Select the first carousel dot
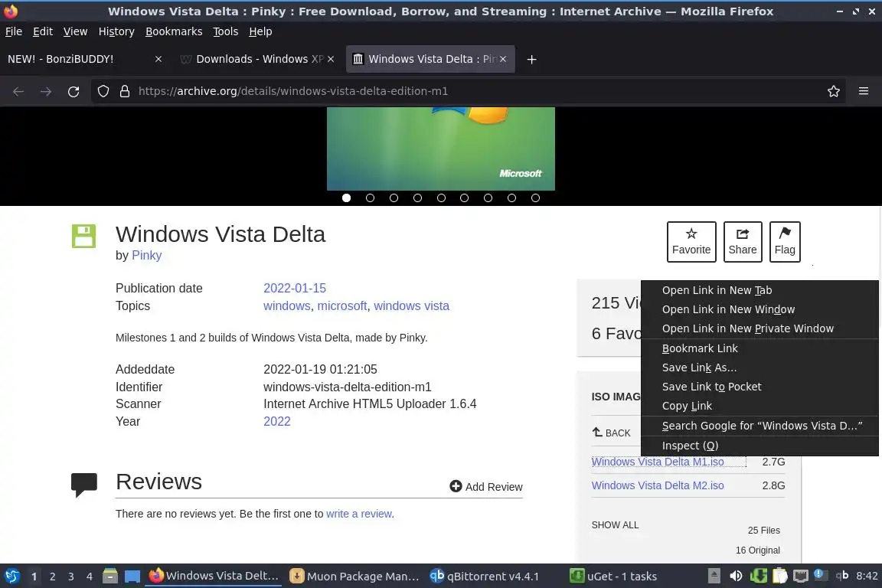 click(347, 198)
